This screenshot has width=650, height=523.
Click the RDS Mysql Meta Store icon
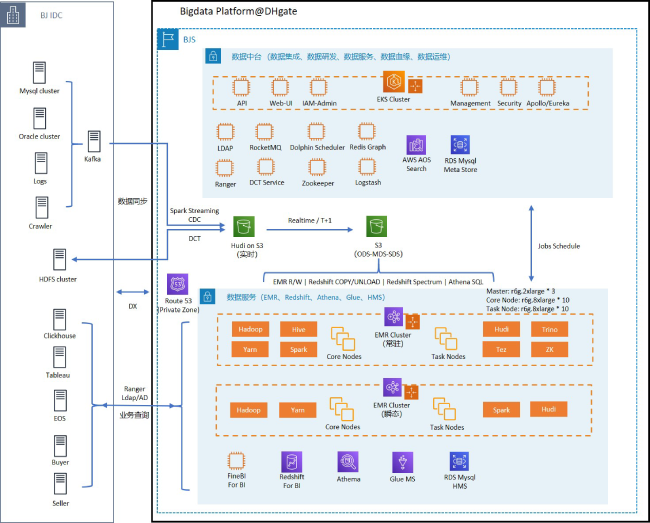460,146
